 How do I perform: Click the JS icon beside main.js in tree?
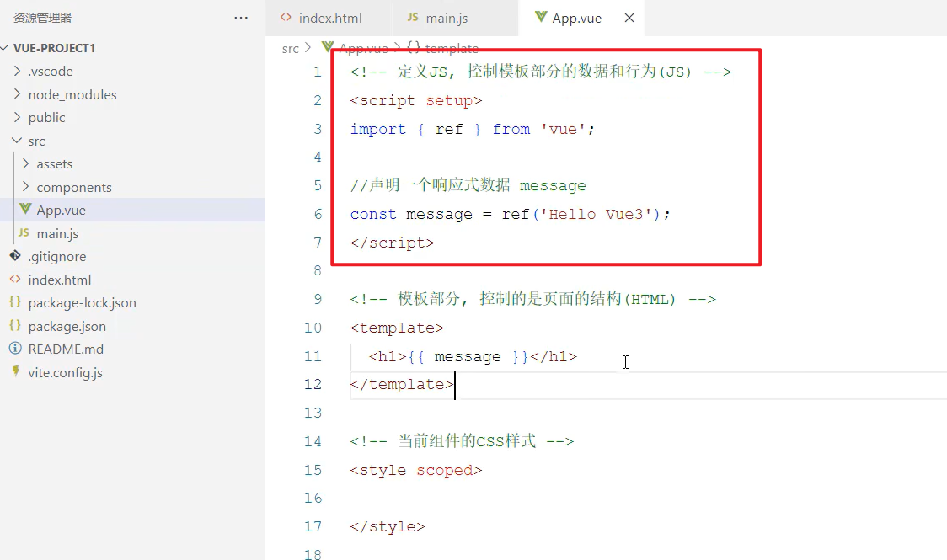pos(24,233)
